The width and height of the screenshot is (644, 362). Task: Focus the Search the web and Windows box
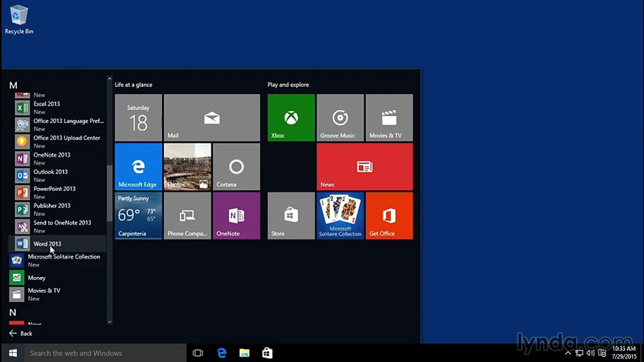point(106,353)
